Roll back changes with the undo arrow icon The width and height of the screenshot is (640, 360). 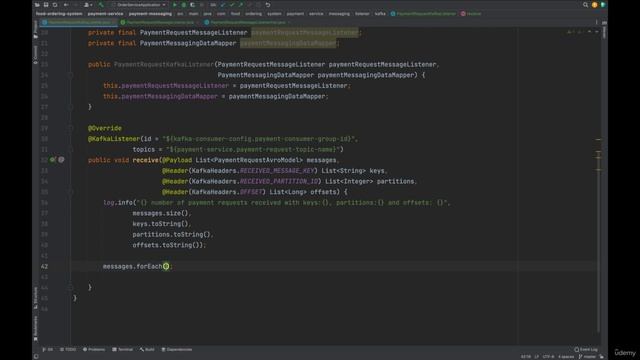click(268, 5)
